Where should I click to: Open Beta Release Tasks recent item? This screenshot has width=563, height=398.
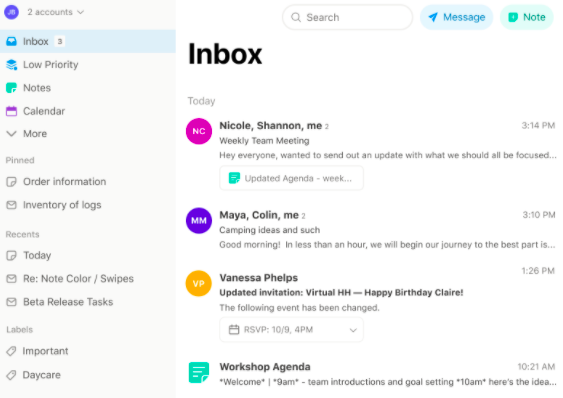coord(68,302)
